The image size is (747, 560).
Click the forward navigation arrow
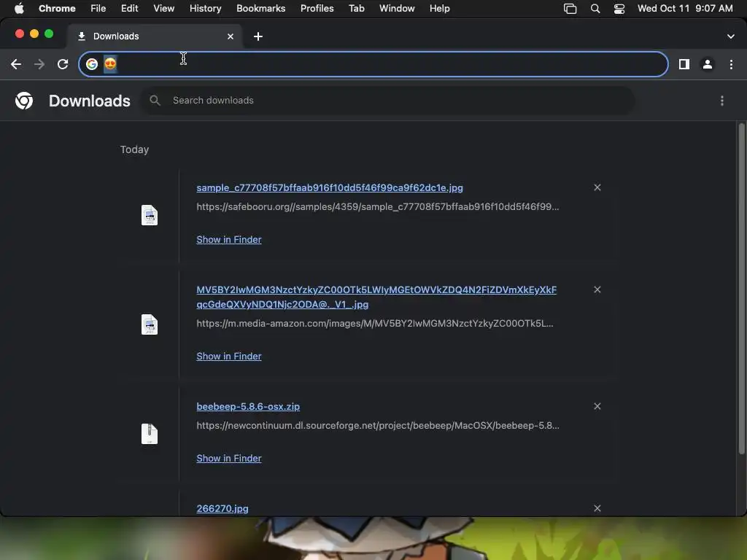tap(39, 64)
